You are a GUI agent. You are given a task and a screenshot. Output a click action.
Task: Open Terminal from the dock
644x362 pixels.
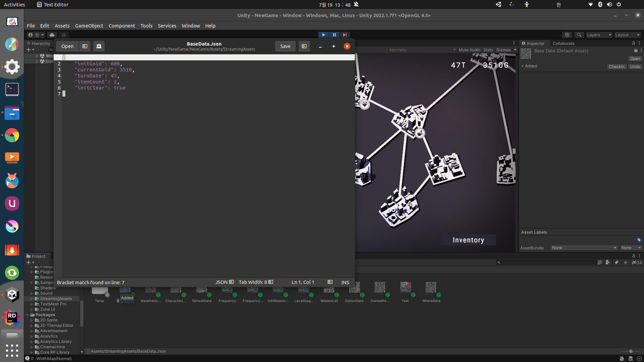(x=12, y=89)
